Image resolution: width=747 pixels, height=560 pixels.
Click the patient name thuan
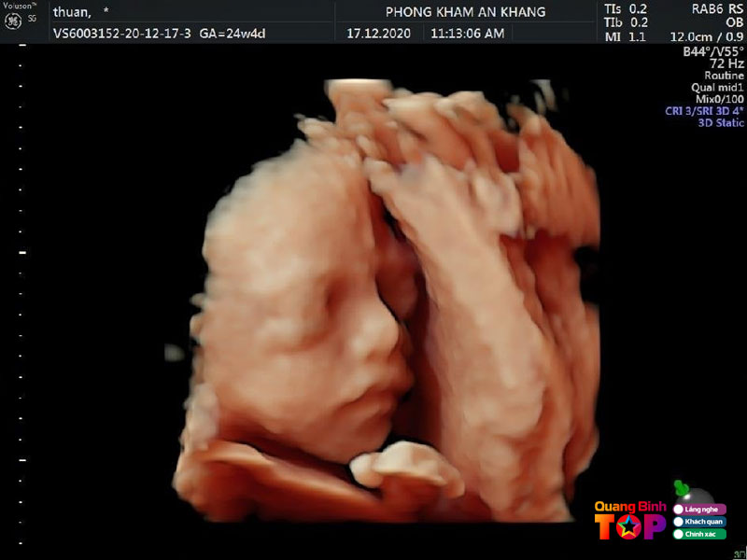point(73,12)
